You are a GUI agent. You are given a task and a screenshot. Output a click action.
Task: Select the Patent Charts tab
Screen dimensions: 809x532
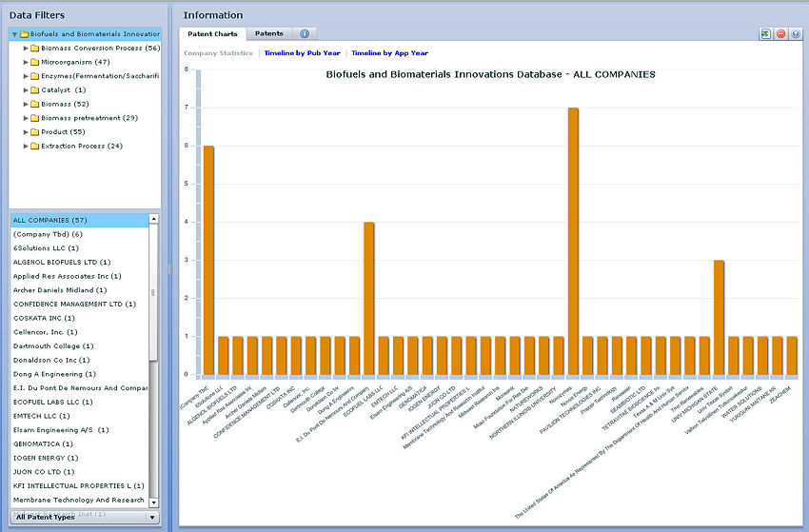212,34
